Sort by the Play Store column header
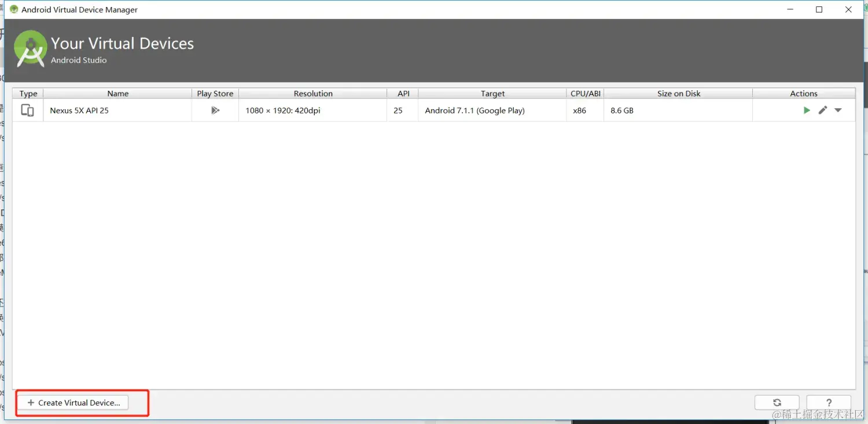This screenshot has height=424, width=868. [x=215, y=93]
